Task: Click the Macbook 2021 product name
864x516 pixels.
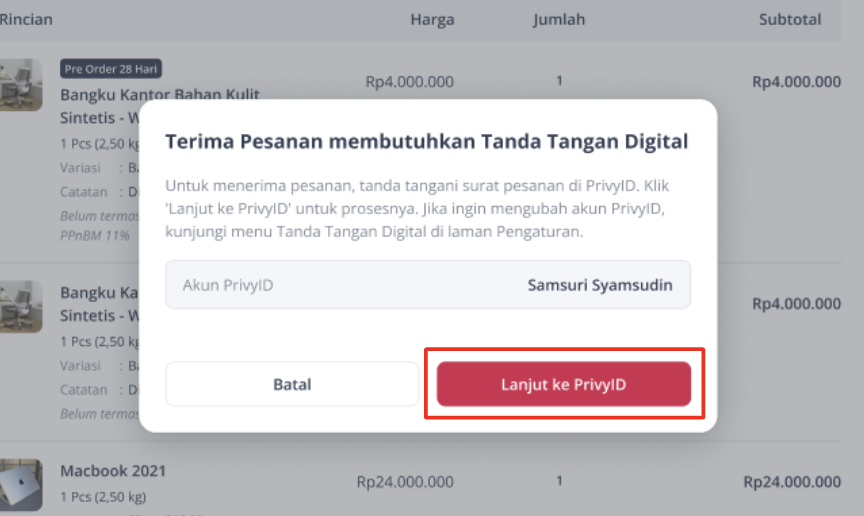Action: (x=113, y=471)
